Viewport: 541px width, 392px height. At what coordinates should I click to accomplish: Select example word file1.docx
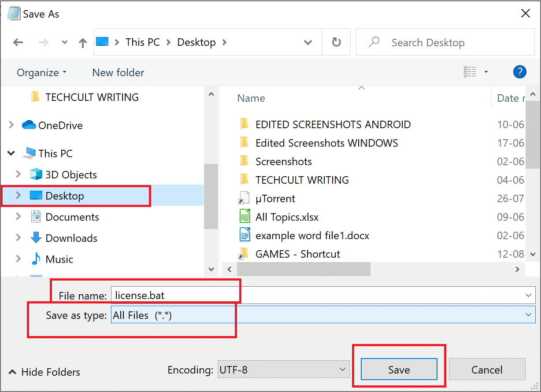(312, 236)
